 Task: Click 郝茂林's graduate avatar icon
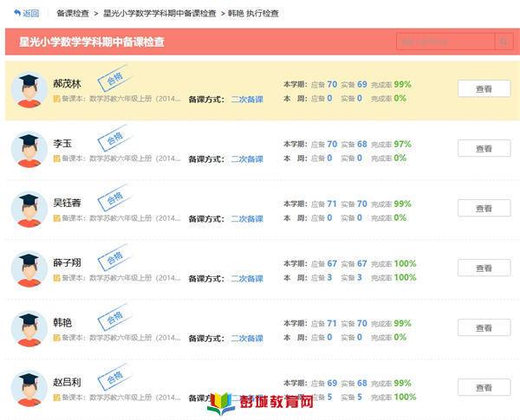click(29, 90)
